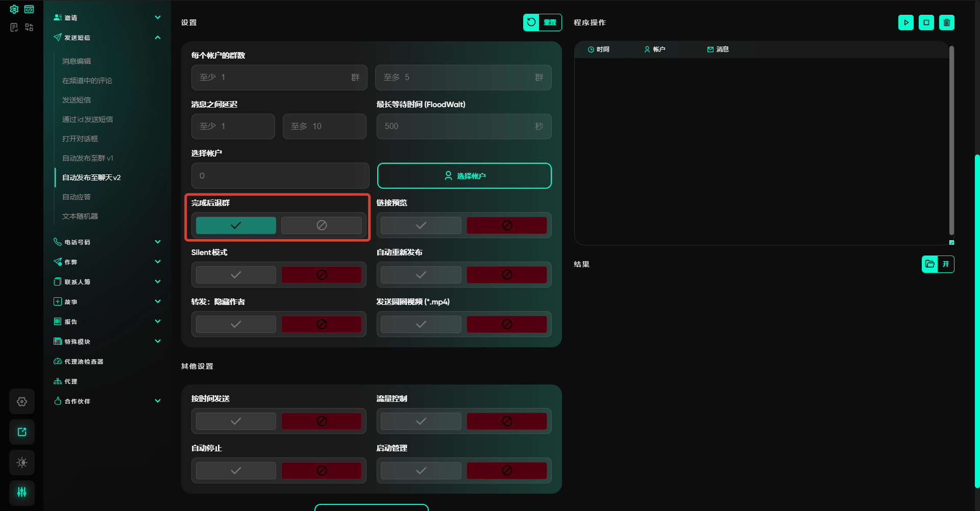Click the sun/moon theme switch icon
The image size is (980, 511).
tap(22, 463)
